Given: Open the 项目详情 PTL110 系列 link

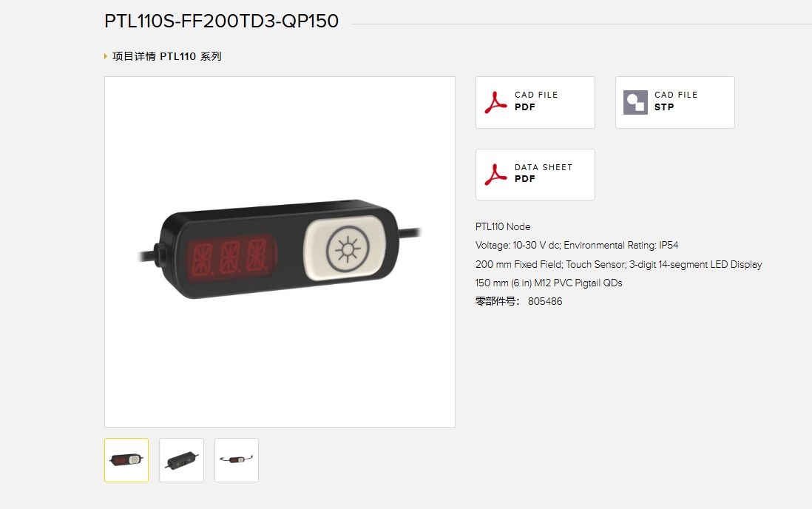Looking at the screenshot, I should coord(166,56).
